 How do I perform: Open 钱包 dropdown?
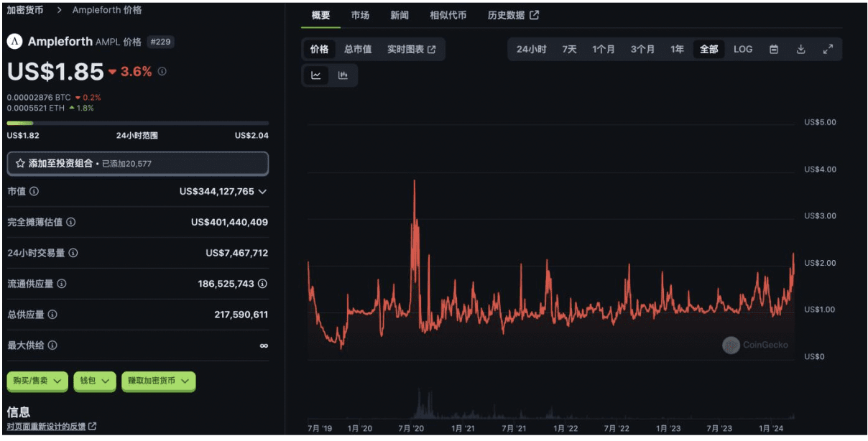tap(94, 381)
